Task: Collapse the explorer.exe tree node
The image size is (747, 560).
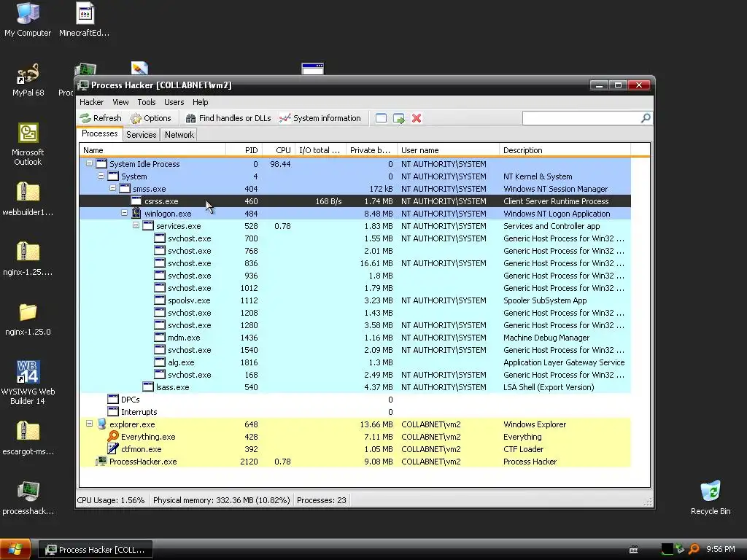Action: tap(89, 424)
